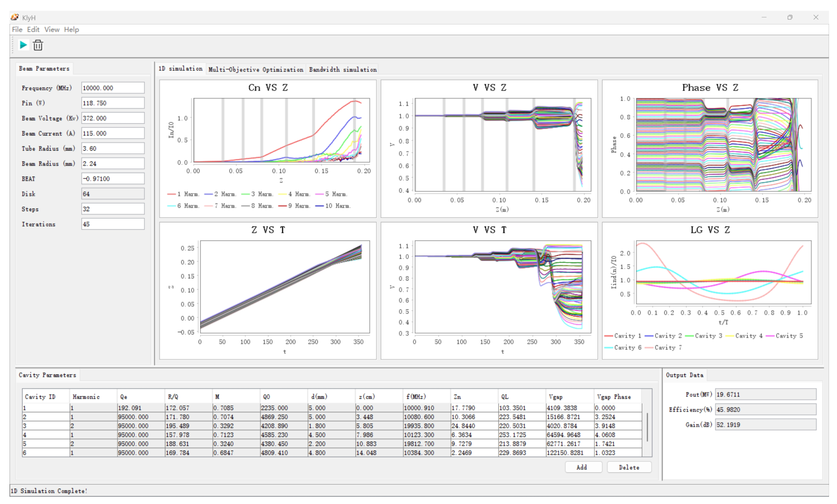The height and width of the screenshot is (504, 837).
Task: Switch to Bandwidth simulation tab
Action: tap(342, 69)
